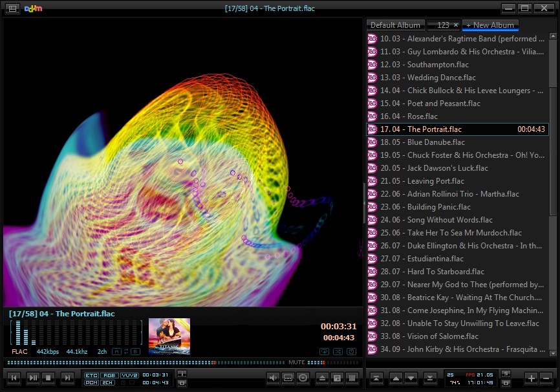Click the top-left skin layout icon
This screenshot has width=560, height=392.
[x=12, y=8]
